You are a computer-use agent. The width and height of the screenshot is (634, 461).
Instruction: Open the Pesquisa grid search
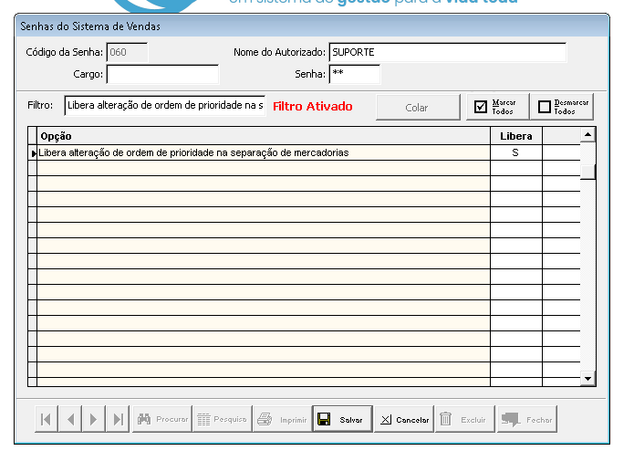coord(221,420)
